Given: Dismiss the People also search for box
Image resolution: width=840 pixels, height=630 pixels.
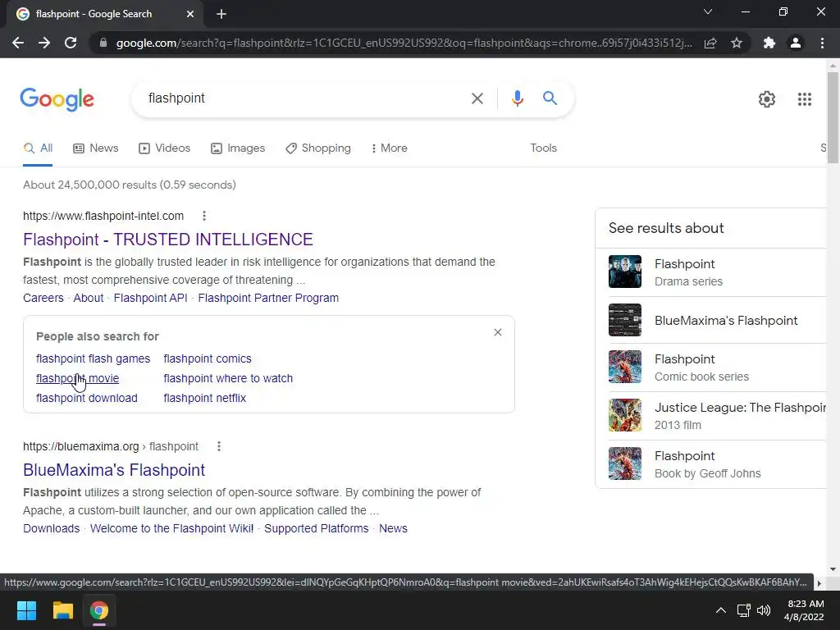Looking at the screenshot, I should (498, 332).
